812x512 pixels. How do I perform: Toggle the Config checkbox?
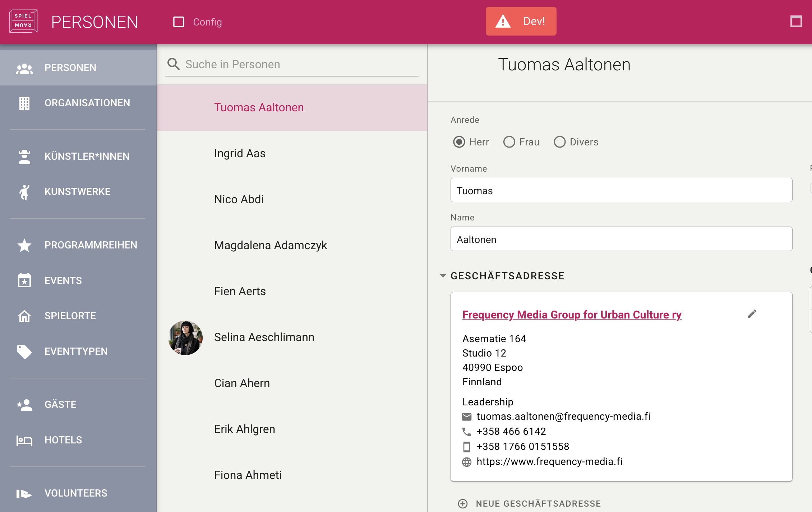pyautogui.click(x=179, y=22)
